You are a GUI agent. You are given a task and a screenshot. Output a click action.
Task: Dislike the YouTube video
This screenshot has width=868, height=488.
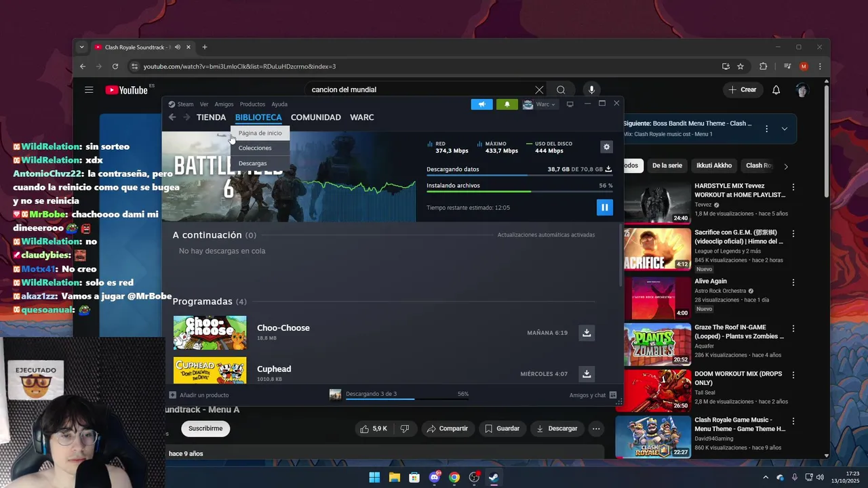coord(405,428)
